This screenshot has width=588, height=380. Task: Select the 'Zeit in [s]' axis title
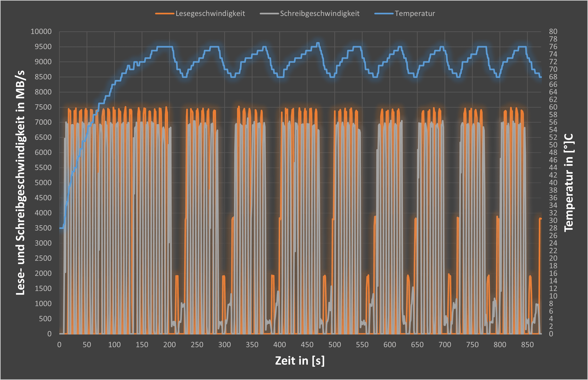point(300,361)
